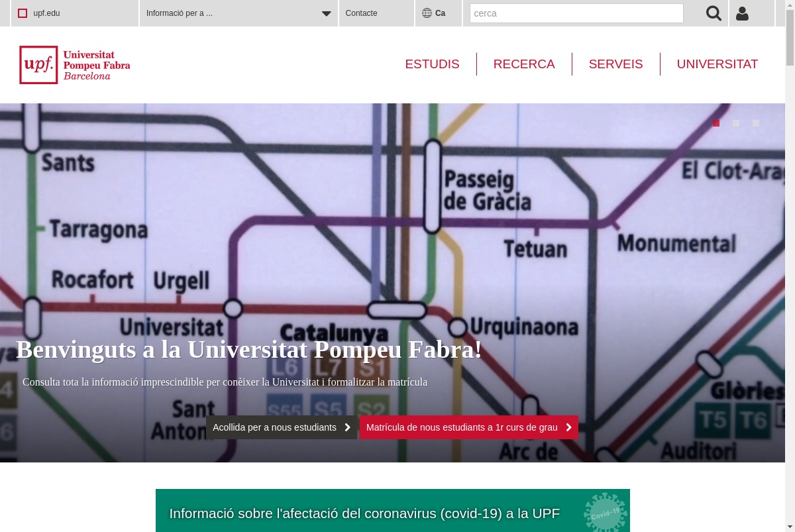Focus the 'cerca' search input field

576,13
